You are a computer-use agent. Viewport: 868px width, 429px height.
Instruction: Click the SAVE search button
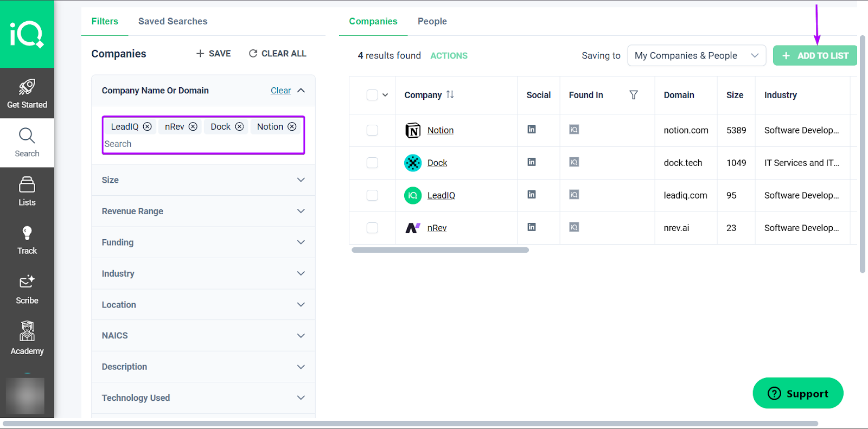pyautogui.click(x=213, y=53)
